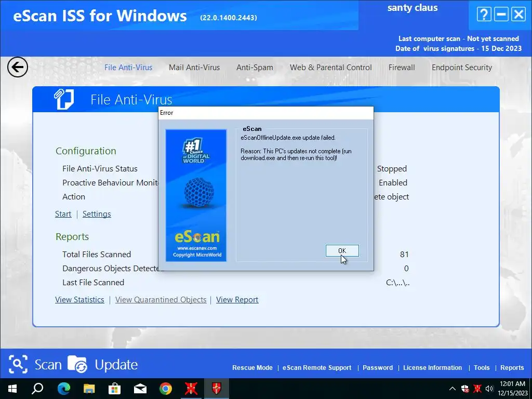The width and height of the screenshot is (532, 399).
Task: Click 'Total Files Scanned' label
Action: tap(97, 254)
